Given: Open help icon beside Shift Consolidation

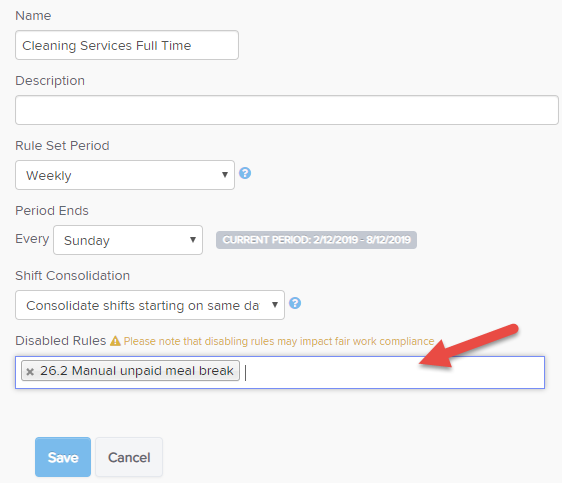Looking at the screenshot, I should point(295,303).
